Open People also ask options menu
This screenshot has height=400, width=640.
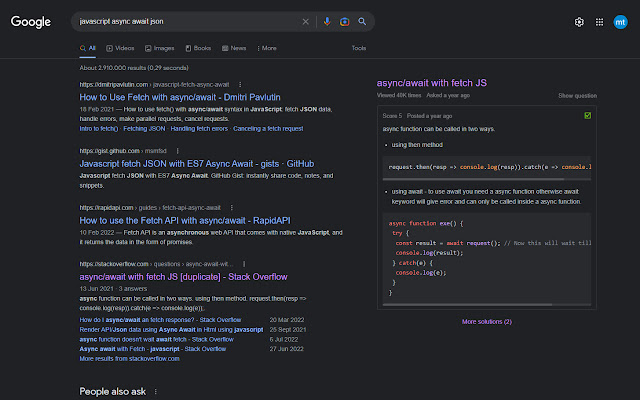156,391
